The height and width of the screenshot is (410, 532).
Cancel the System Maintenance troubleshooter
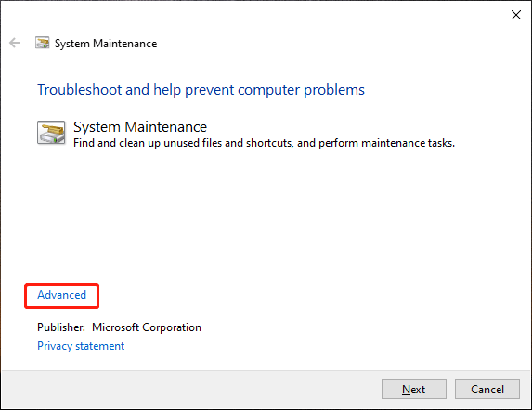487,389
